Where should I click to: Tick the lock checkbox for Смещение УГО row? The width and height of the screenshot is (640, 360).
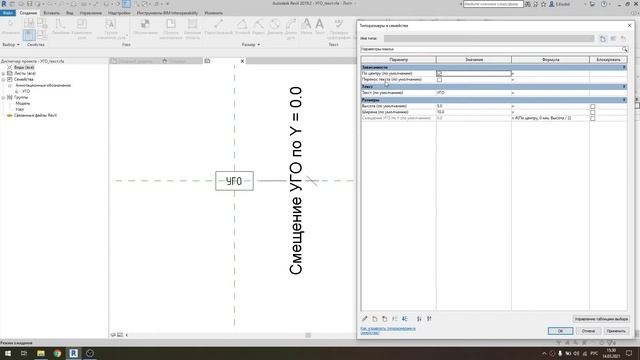coord(592,118)
